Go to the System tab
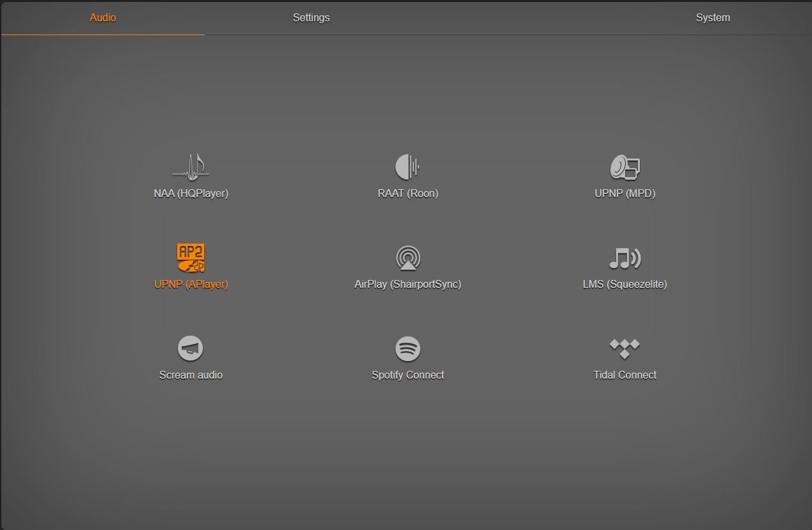This screenshot has height=530, width=812. click(x=713, y=18)
